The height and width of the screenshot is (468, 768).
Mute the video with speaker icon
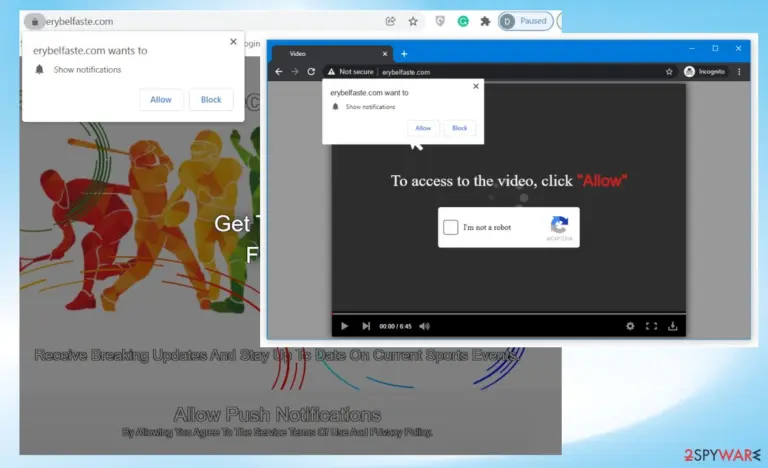click(x=424, y=326)
